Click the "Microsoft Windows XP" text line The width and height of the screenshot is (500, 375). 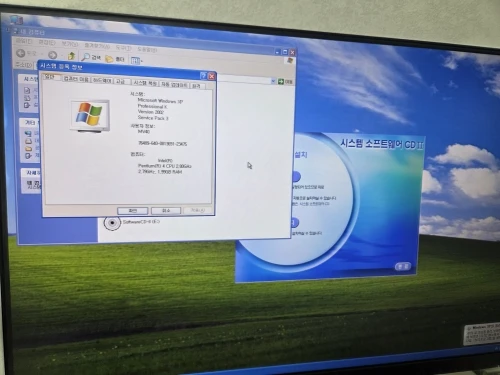pos(160,100)
